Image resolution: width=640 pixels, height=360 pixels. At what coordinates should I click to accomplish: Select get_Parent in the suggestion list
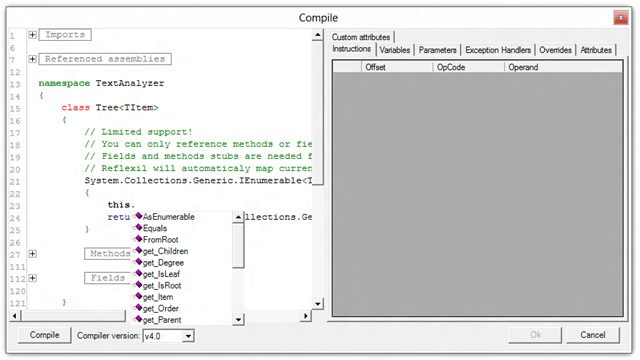tap(162, 320)
